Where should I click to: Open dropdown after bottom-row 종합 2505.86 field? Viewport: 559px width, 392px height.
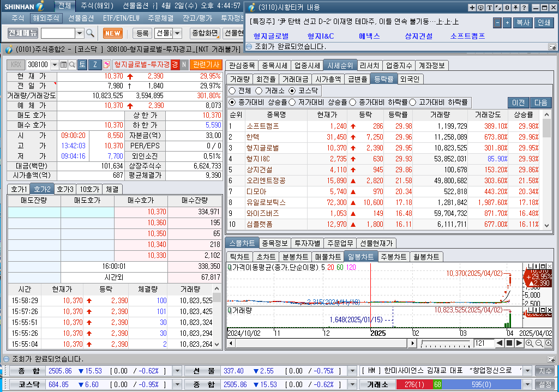click(352, 384)
